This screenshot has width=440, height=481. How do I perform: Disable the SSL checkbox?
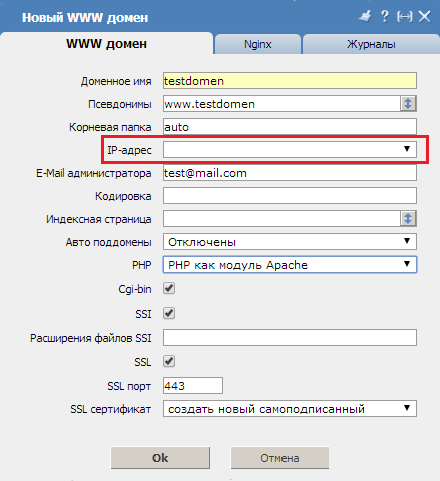click(x=169, y=361)
